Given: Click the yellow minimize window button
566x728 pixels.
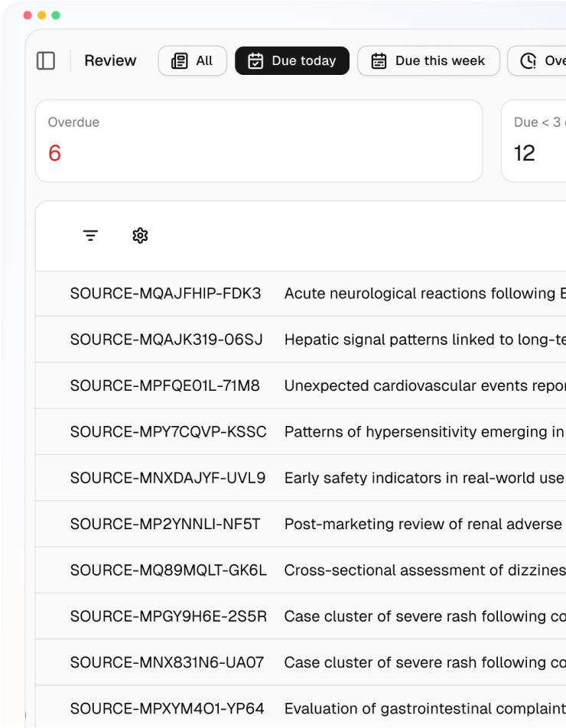Looking at the screenshot, I should (42, 15).
